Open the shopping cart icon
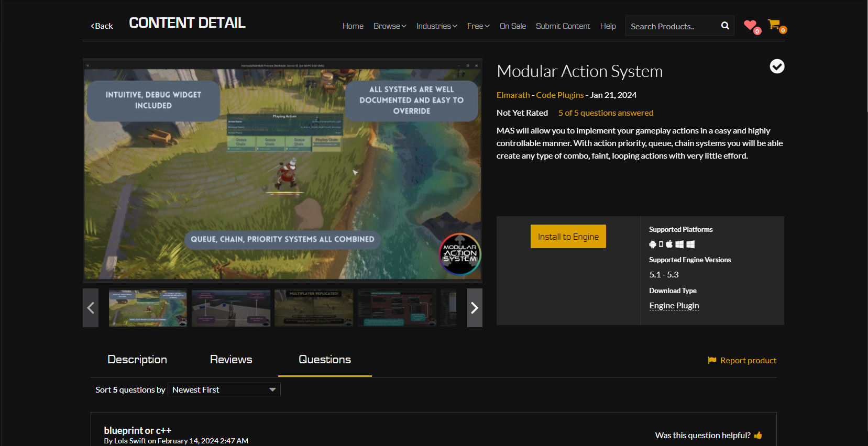This screenshot has height=446, width=868. click(774, 24)
